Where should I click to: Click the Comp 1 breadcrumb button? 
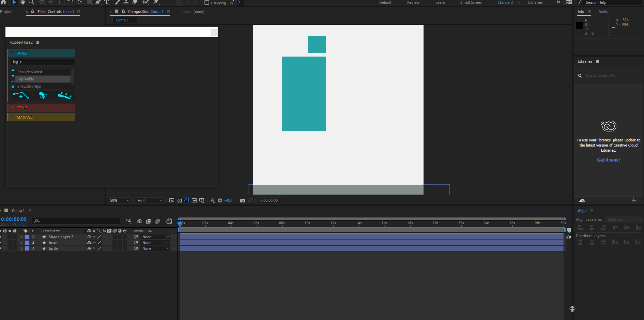click(x=125, y=20)
